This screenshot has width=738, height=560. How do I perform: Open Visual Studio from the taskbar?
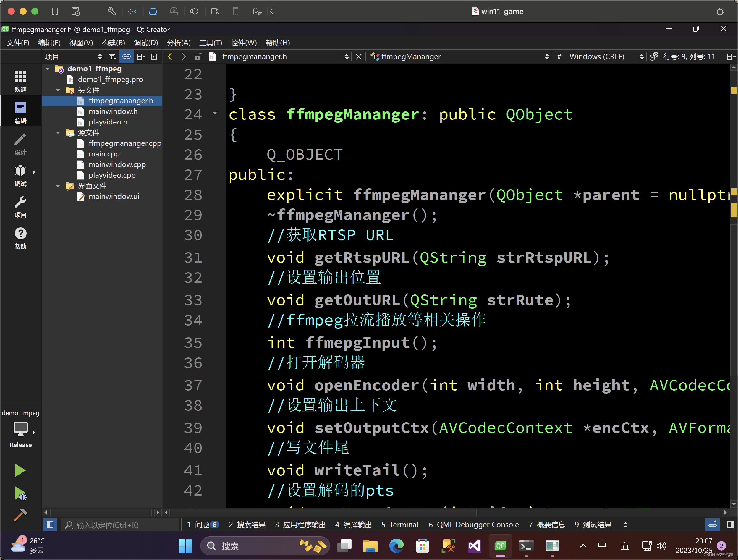point(474,546)
